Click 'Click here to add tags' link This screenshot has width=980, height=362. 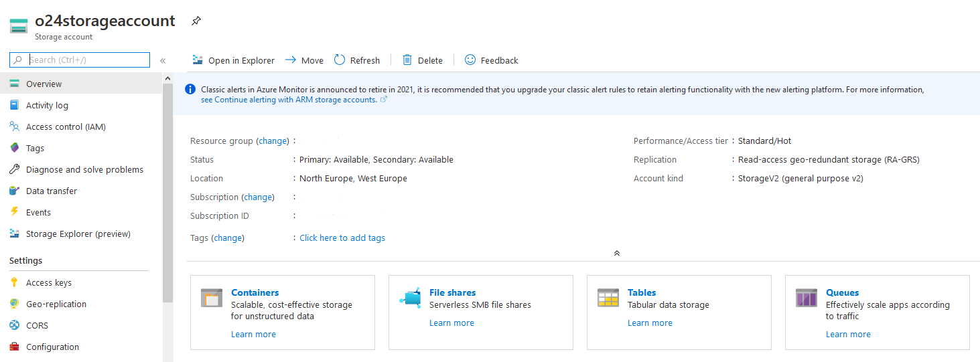(342, 238)
